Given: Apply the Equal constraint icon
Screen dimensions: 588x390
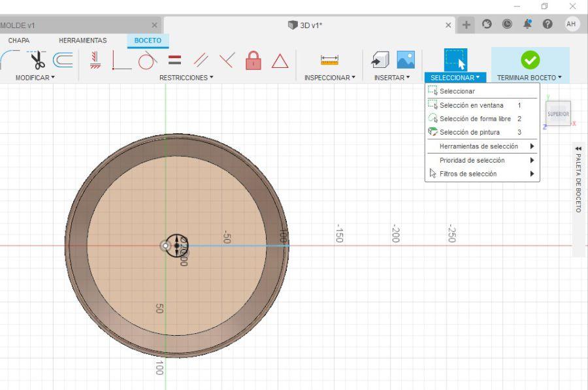Looking at the screenshot, I should [174, 60].
